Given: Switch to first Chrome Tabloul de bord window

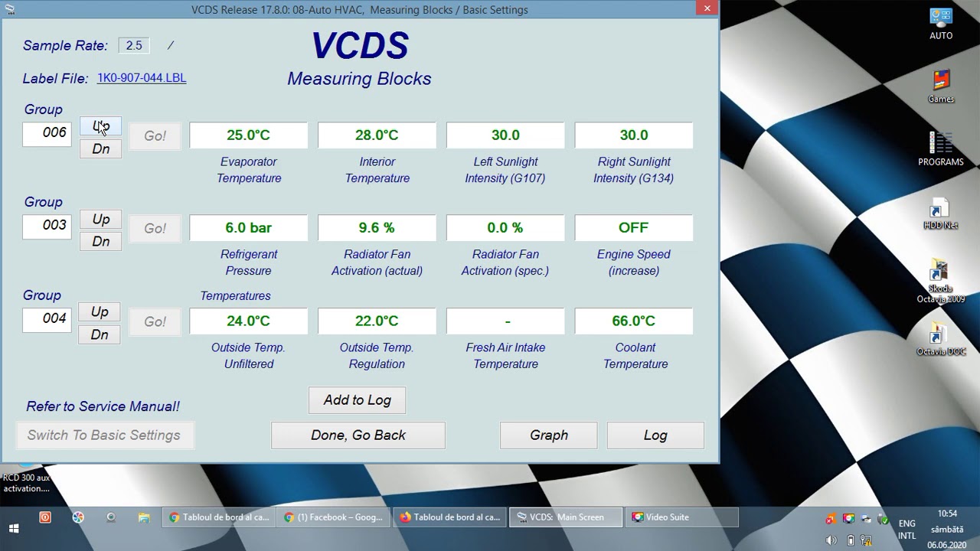Looking at the screenshot, I should pyautogui.click(x=220, y=517).
